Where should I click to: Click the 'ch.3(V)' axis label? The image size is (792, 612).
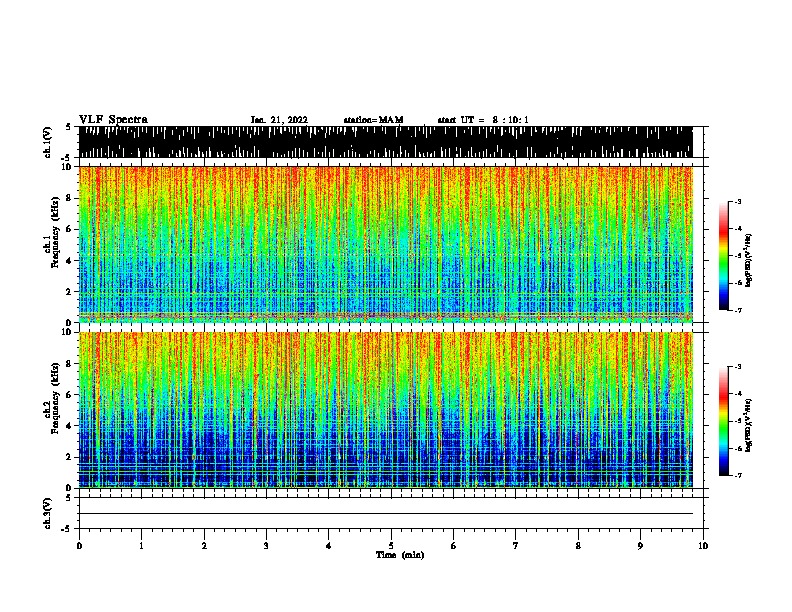(48, 513)
